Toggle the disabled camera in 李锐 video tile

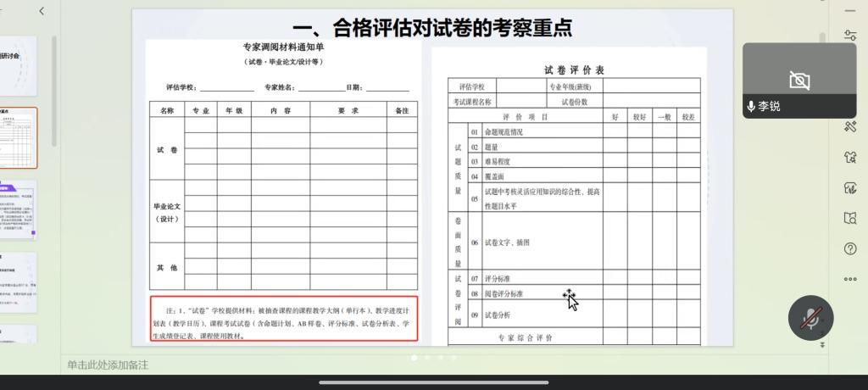798,81
